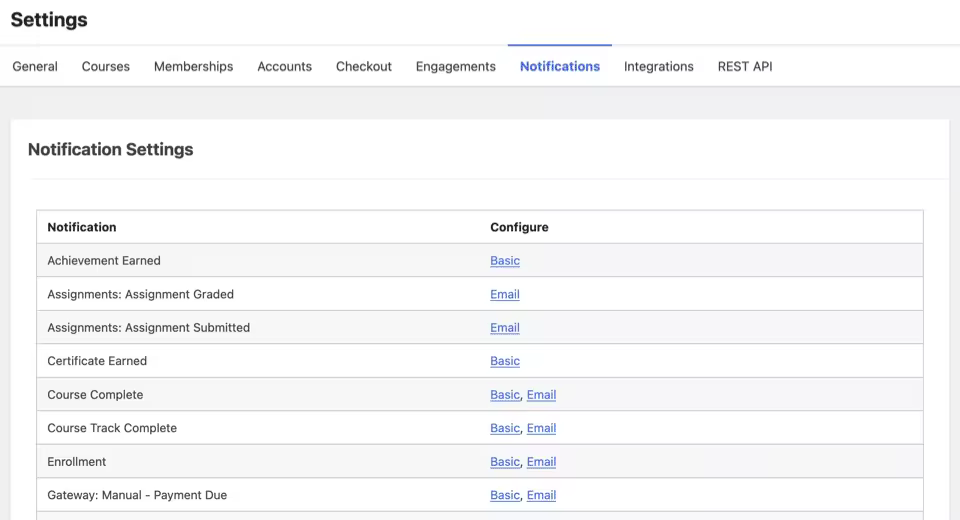The width and height of the screenshot is (960, 520).
Task: Select the Assignments: Assignment Graded text
Action: 141,294
